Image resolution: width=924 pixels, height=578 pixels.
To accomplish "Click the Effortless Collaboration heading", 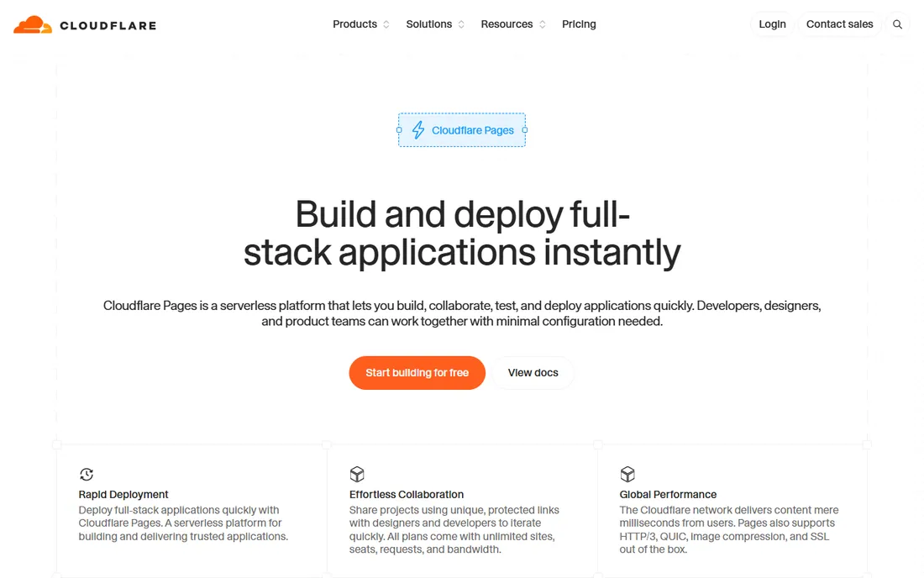I will click(407, 494).
